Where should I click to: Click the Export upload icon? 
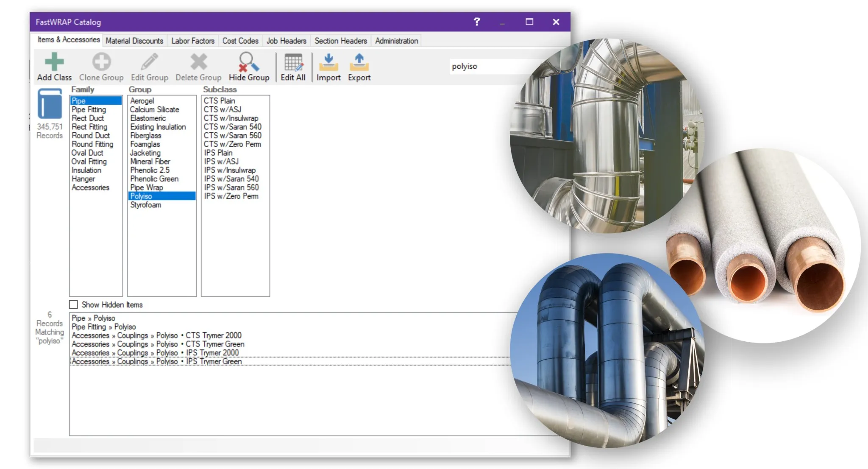pyautogui.click(x=359, y=62)
